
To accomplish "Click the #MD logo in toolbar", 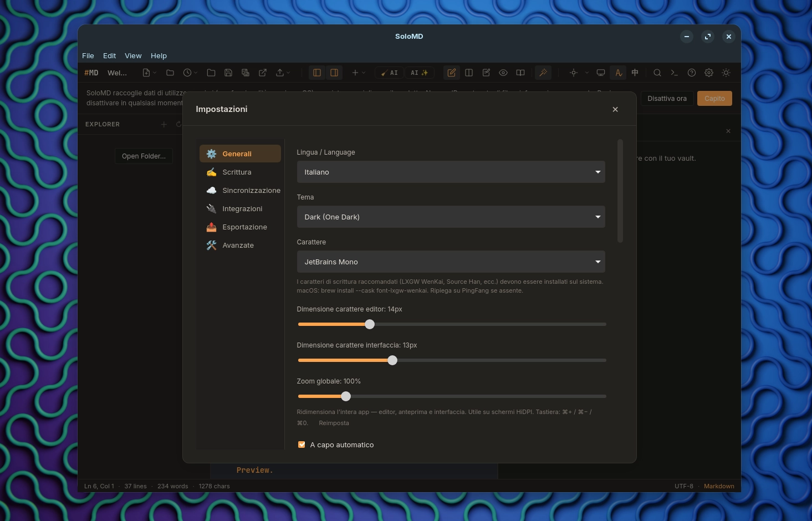I will pyautogui.click(x=91, y=73).
